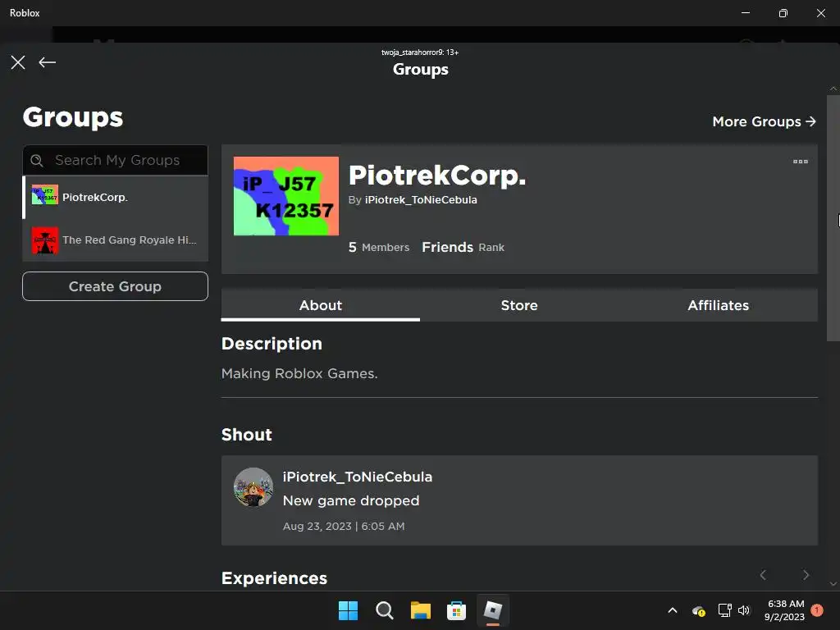Show next Experiences with right chevron
This screenshot has height=630, width=840.
click(806, 575)
